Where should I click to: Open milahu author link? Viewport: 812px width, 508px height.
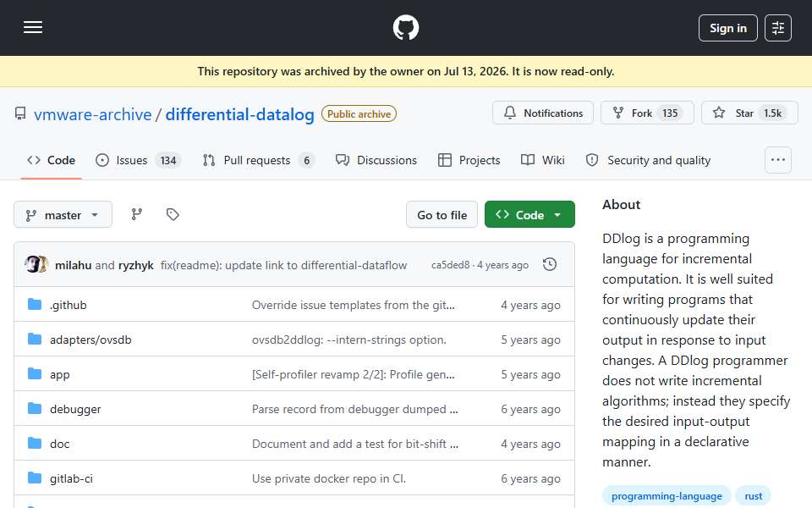(73, 265)
